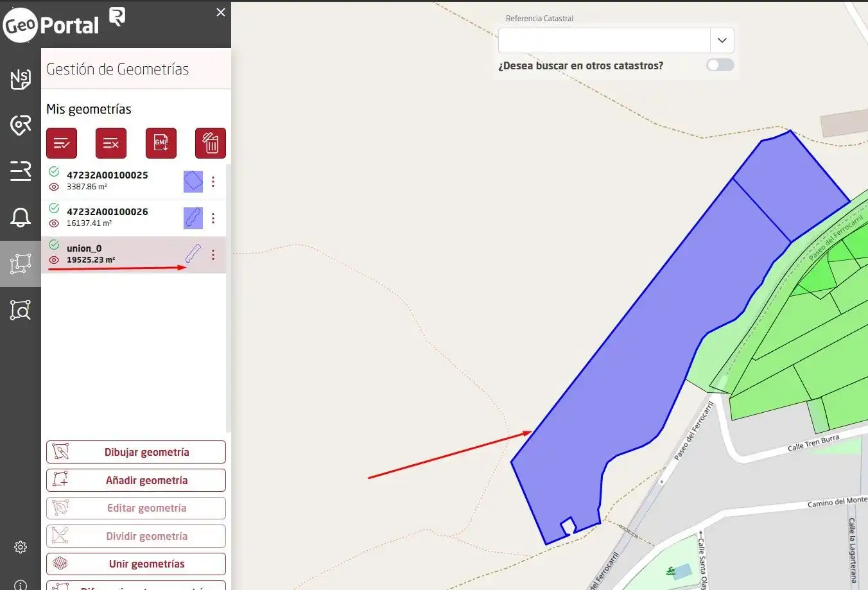Toggle the search in other cadastres switch
Viewport: 868px width, 590px height.
coord(720,65)
